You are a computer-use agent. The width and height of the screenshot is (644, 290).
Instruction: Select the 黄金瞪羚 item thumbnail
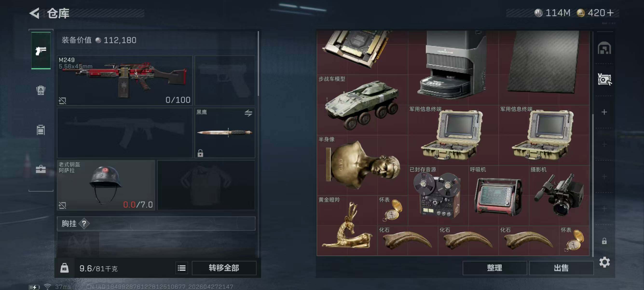347,225
